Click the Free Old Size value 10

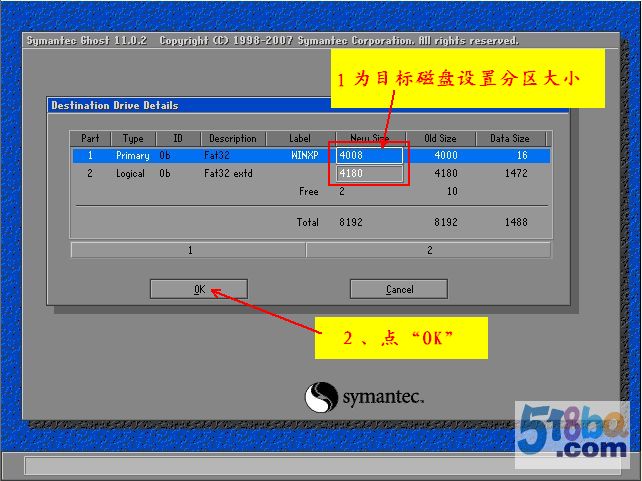[x=452, y=191]
